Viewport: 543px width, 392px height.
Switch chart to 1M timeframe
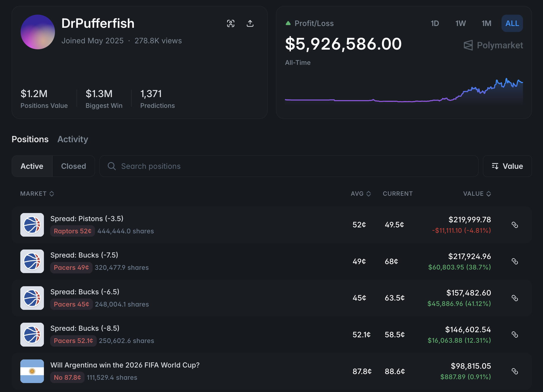pos(486,23)
